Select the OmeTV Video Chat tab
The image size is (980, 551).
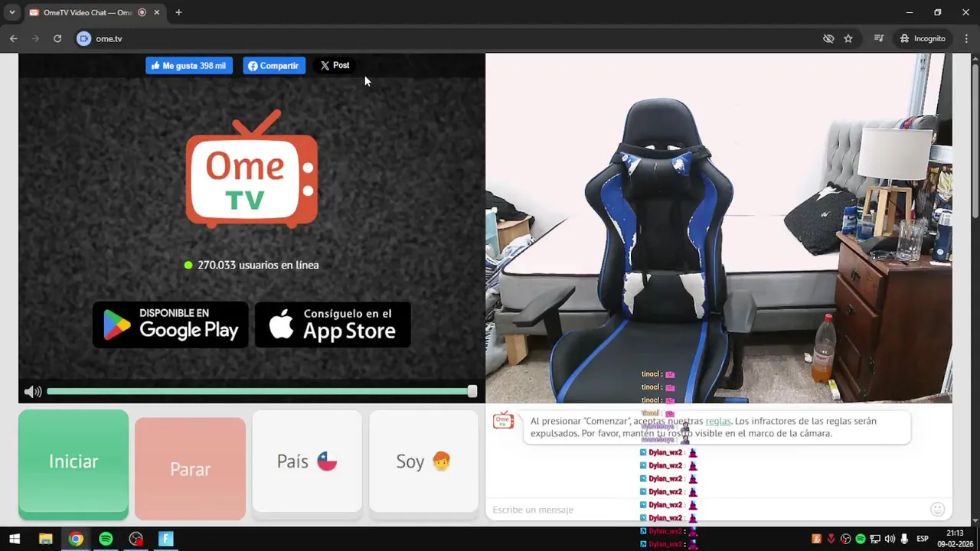tap(87, 13)
